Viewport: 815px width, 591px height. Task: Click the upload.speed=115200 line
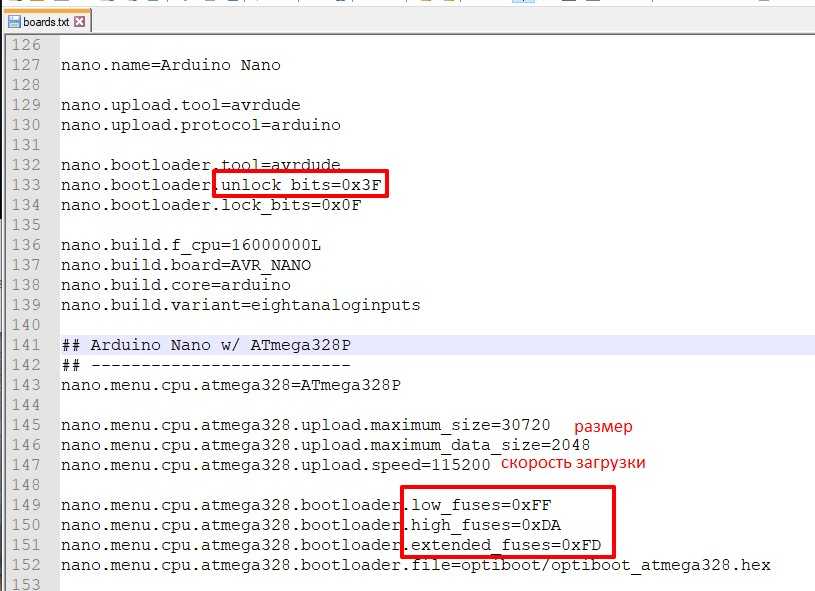coord(275,465)
